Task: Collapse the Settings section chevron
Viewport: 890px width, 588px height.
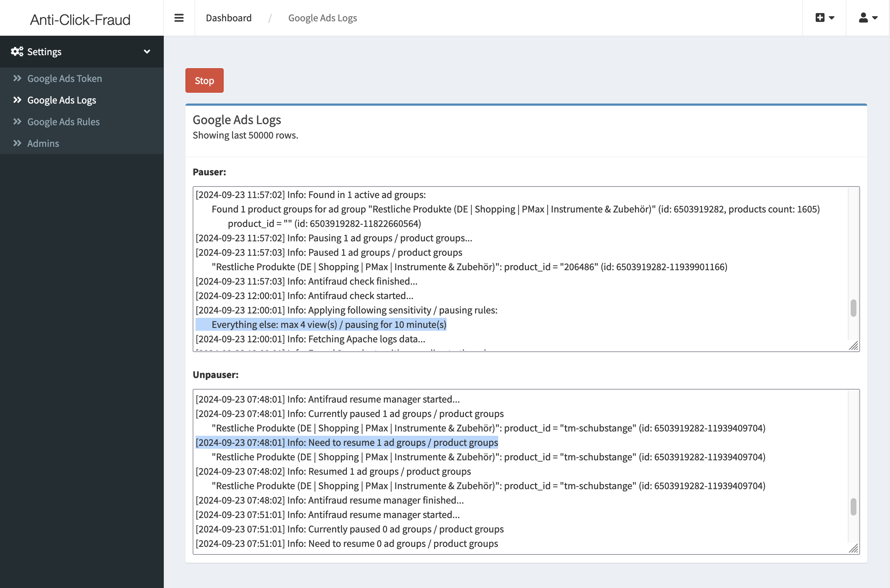Action: coord(147,52)
